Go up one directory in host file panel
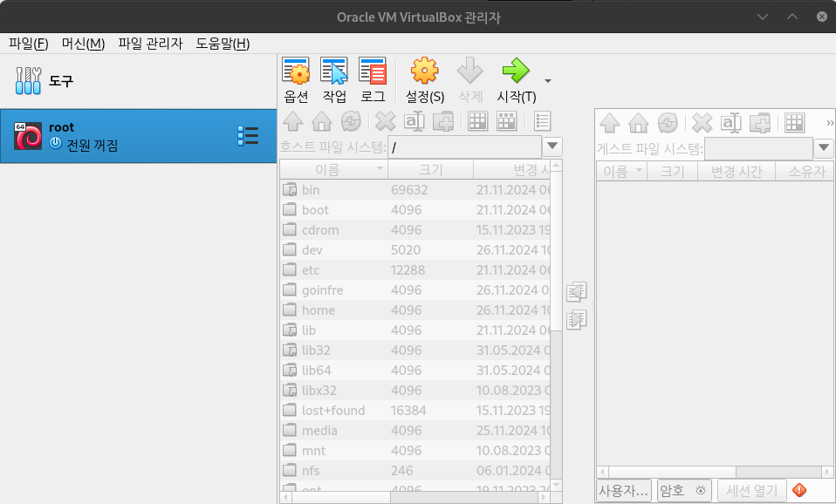836x504 pixels. (293, 121)
